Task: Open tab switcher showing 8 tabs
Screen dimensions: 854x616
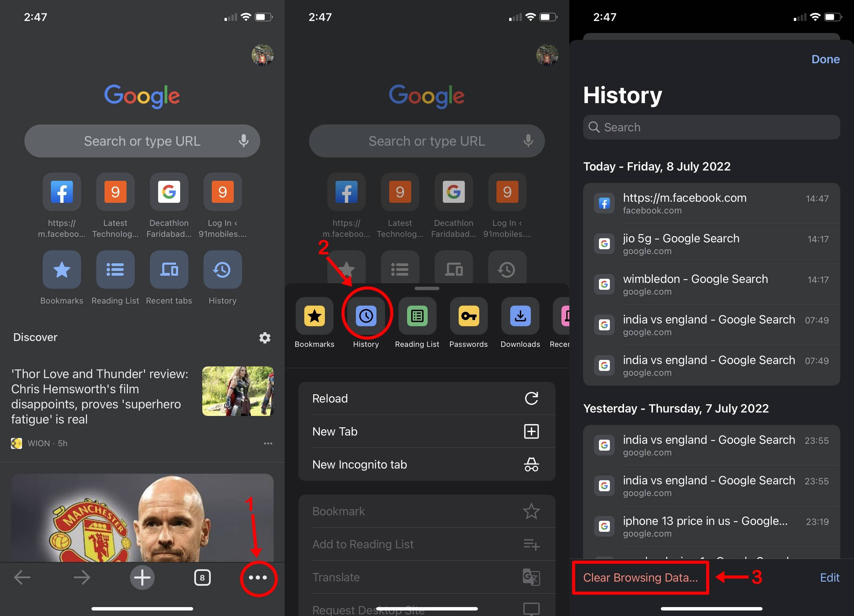Action: pyautogui.click(x=202, y=577)
